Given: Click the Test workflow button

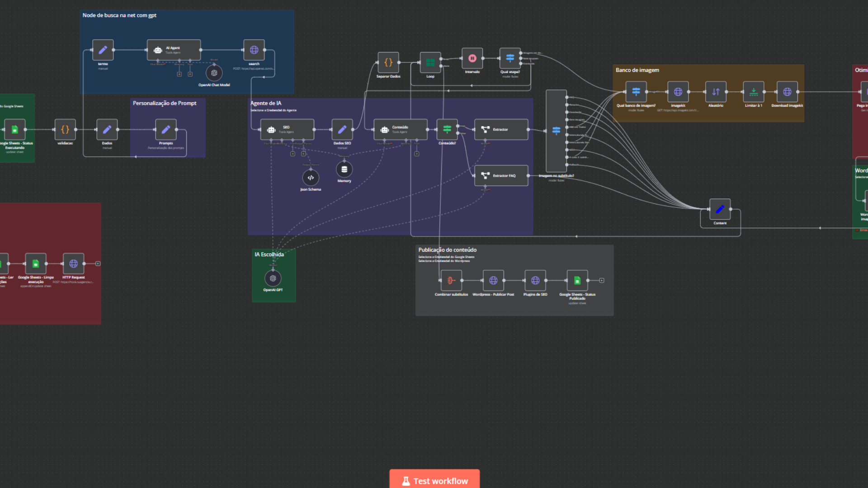Looking at the screenshot, I should [x=434, y=481].
